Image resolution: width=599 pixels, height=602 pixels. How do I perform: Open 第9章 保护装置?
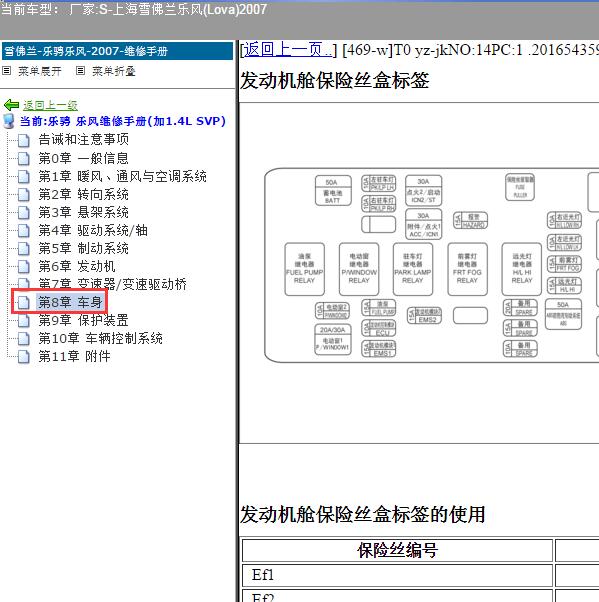(x=83, y=320)
